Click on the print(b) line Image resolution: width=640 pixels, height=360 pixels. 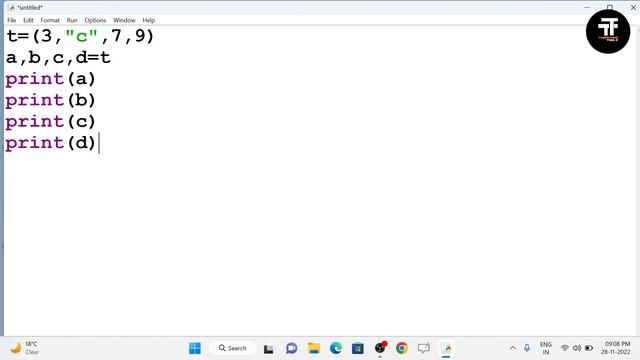pyautogui.click(x=50, y=100)
